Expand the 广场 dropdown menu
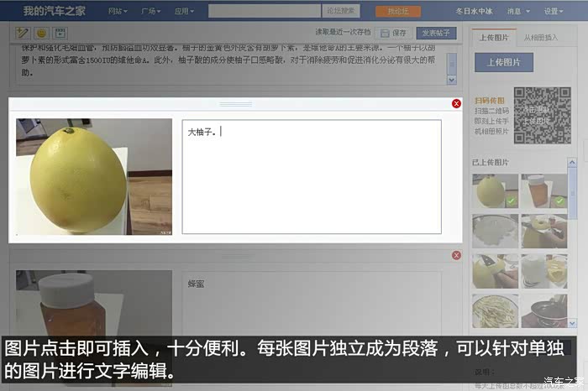 click(150, 11)
